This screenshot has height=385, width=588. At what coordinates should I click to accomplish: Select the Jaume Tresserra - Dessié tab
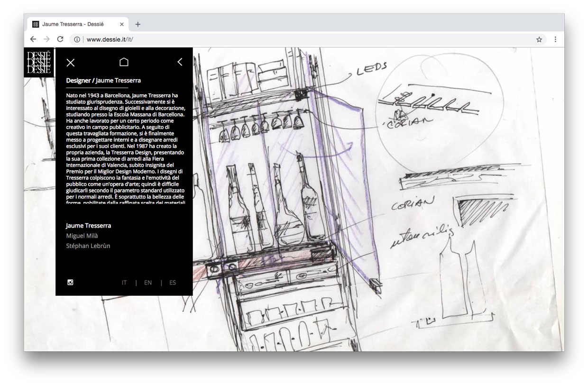coord(78,24)
